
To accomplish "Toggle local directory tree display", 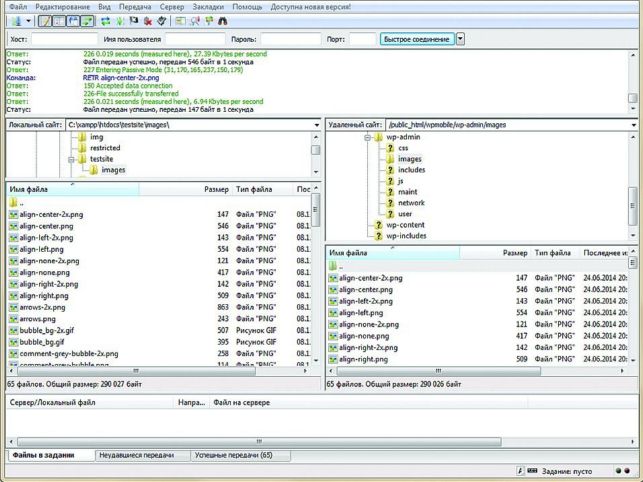I will [59, 21].
